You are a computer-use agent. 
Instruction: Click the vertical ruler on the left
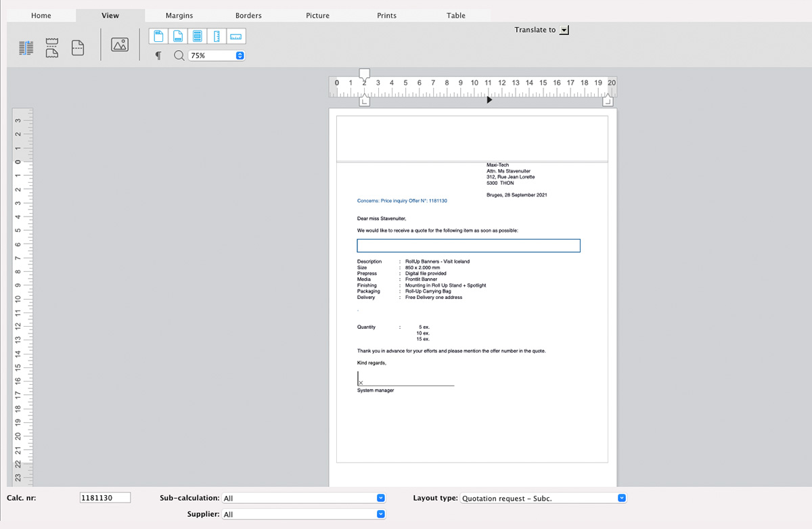point(22,298)
